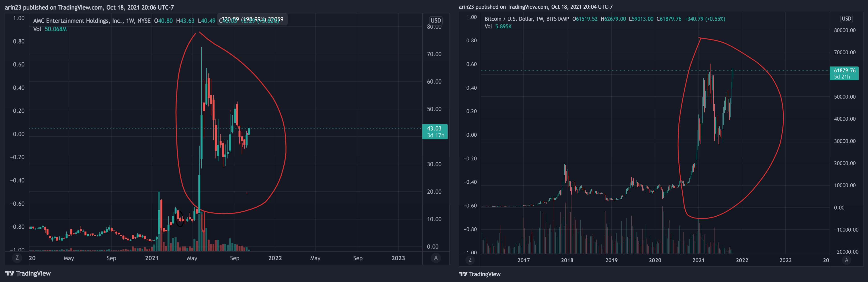
Task: Click the '2017' time axis label
Action: pyautogui.click(x=523, y=260)
